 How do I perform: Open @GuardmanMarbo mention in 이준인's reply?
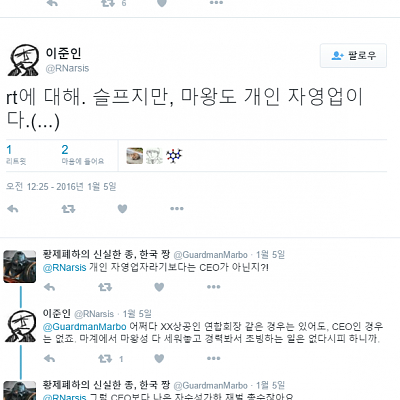[85, 327]
